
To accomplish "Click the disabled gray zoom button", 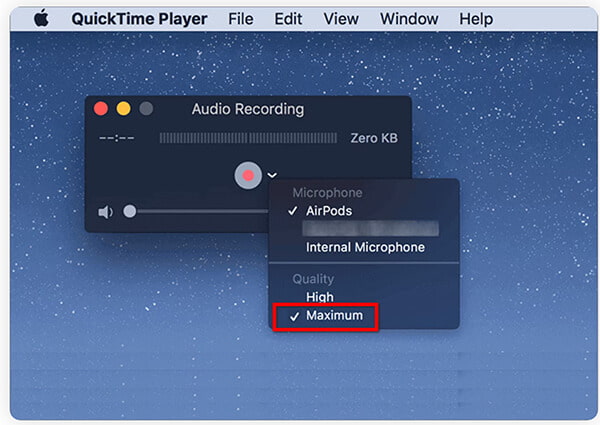I will 146,109.
